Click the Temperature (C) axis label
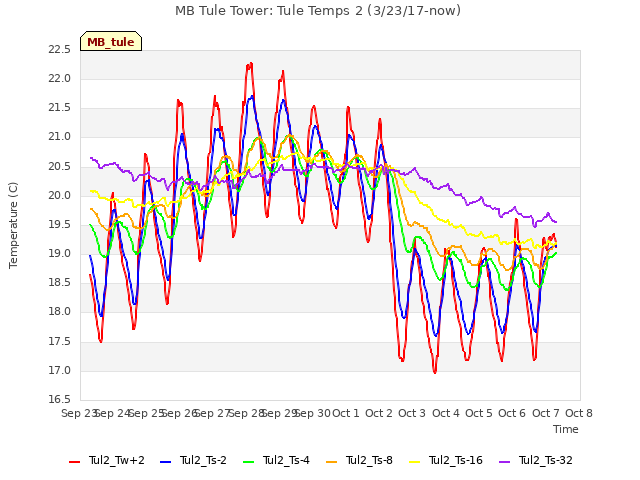Screen dimensions: 640x480 coord(13,225)
